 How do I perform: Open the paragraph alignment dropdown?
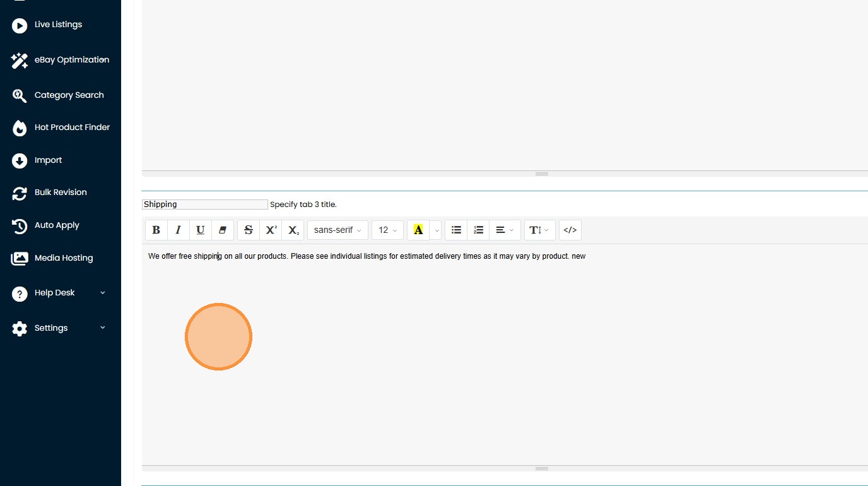click(505, 230)
